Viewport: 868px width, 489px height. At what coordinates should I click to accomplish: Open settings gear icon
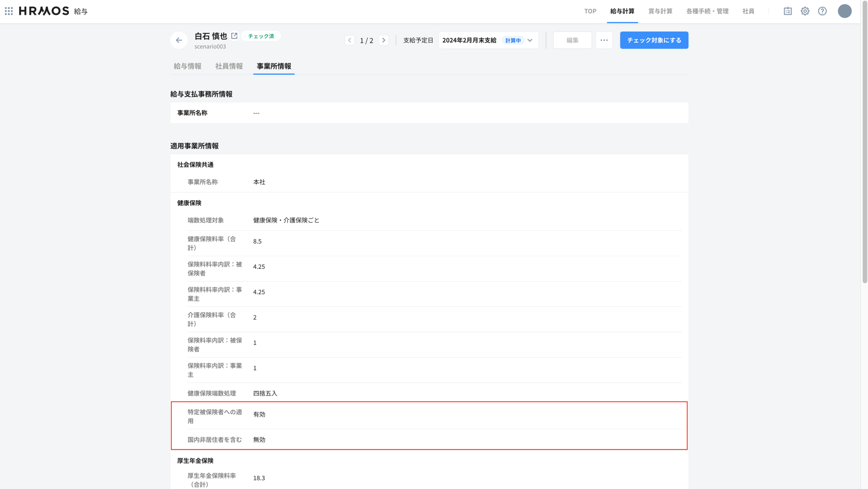(805, 11)
